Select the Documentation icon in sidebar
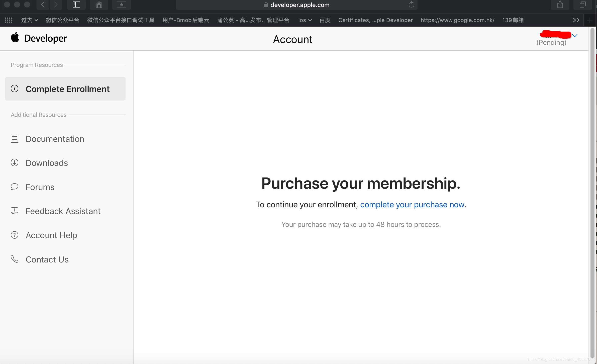The image size is (597, 364). 14,138
